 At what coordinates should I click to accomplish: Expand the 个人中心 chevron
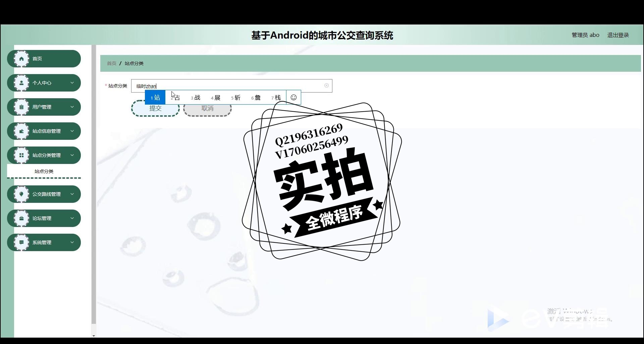(x=72, y=83)
